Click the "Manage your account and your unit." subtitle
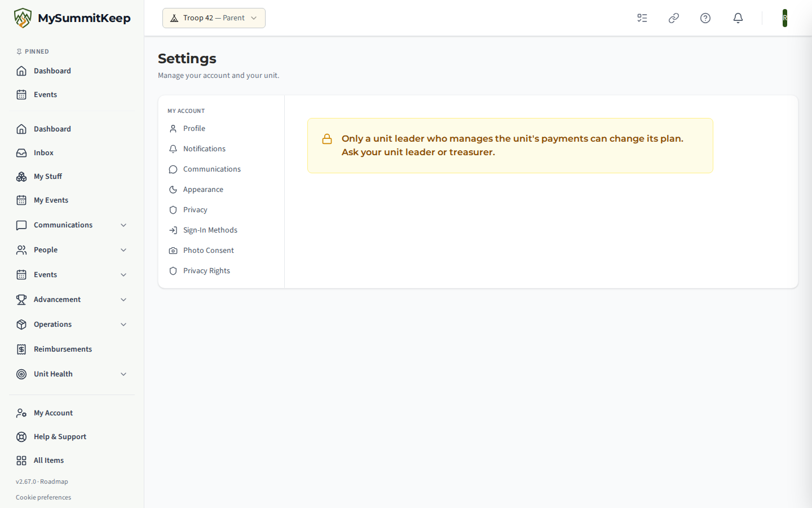The height and width of the screenshot is (508, 812). tap(219, 76)
